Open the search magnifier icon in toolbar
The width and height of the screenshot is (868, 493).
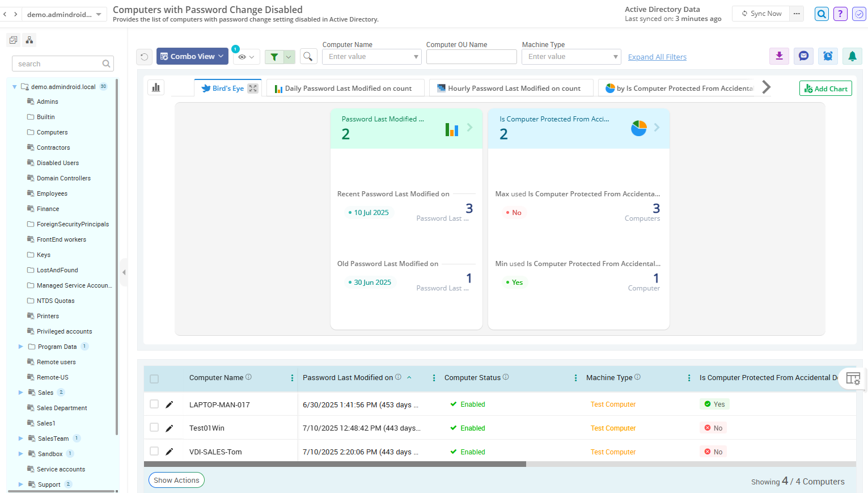click(x=308, y=56)
